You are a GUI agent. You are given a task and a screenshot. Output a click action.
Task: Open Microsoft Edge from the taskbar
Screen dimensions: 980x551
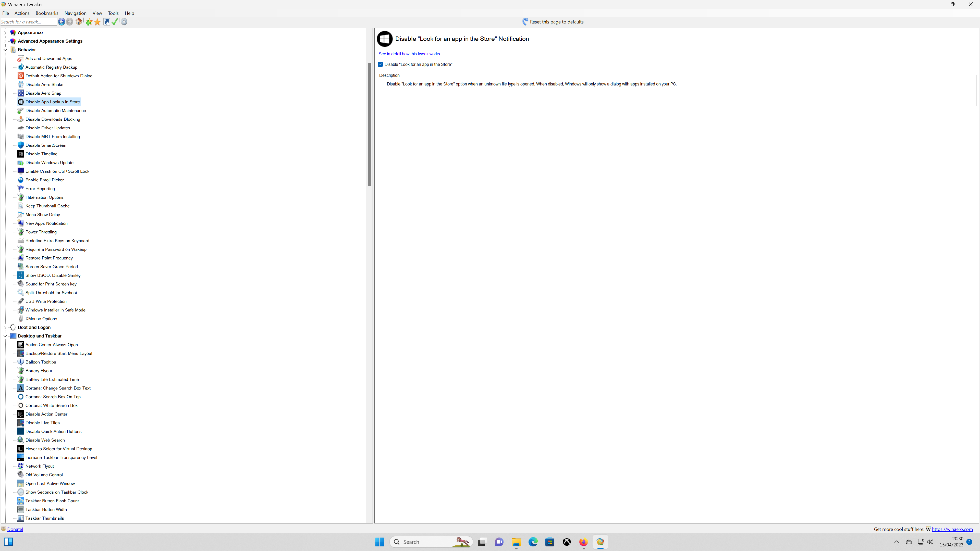[533, 542]
